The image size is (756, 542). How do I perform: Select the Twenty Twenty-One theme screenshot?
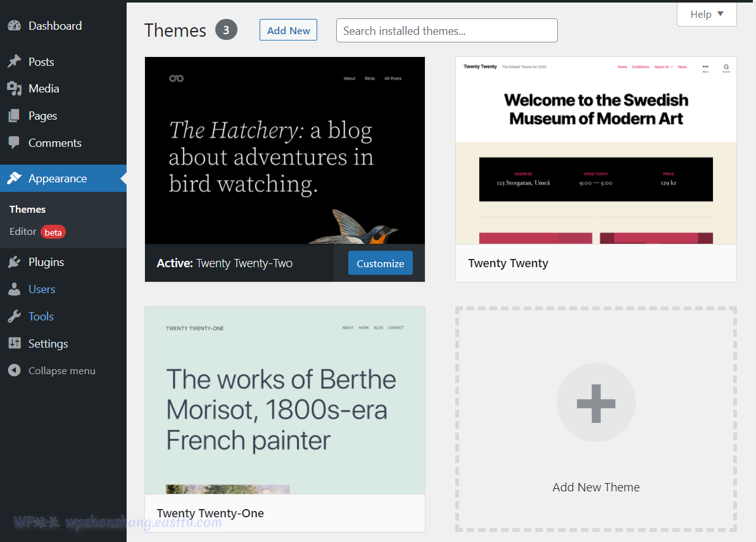[x=285, y=400]
